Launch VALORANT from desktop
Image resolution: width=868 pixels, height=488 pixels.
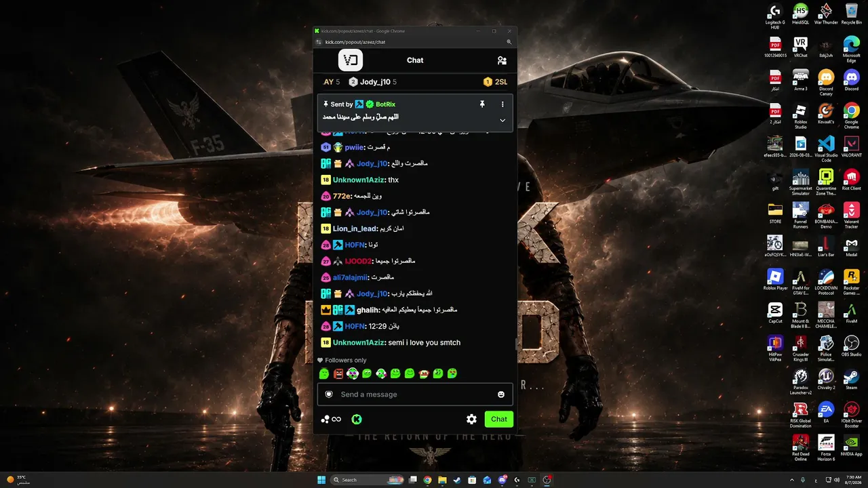tap(851, 147)
